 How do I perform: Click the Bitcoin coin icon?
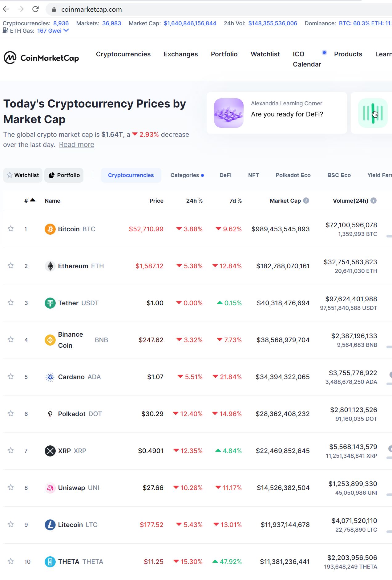(x=50, y=229)
